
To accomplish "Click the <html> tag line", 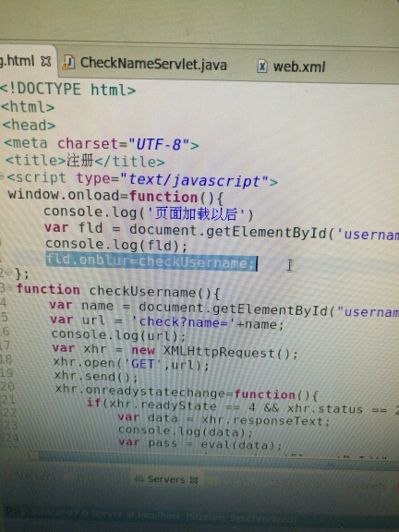I will (28, 107).
